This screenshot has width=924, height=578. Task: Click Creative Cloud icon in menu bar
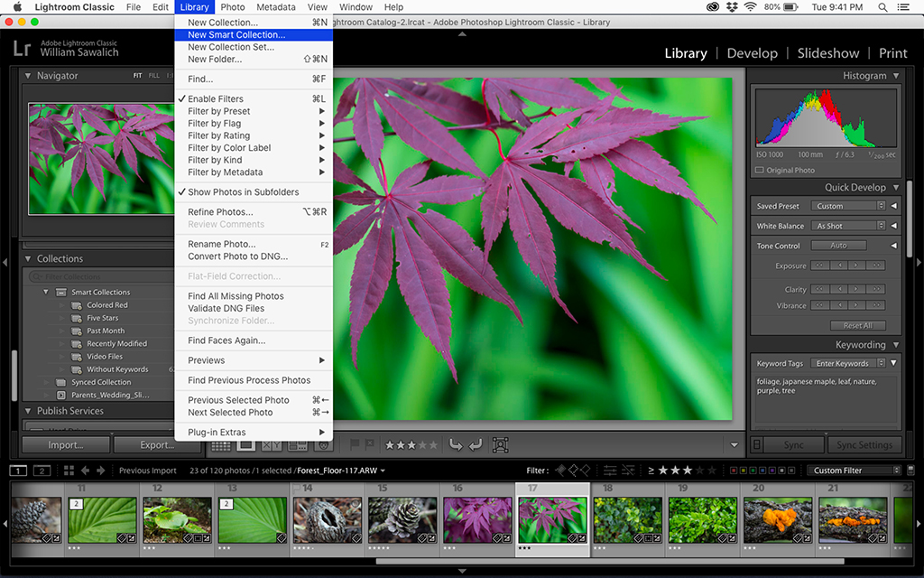(x=713, y=7)
